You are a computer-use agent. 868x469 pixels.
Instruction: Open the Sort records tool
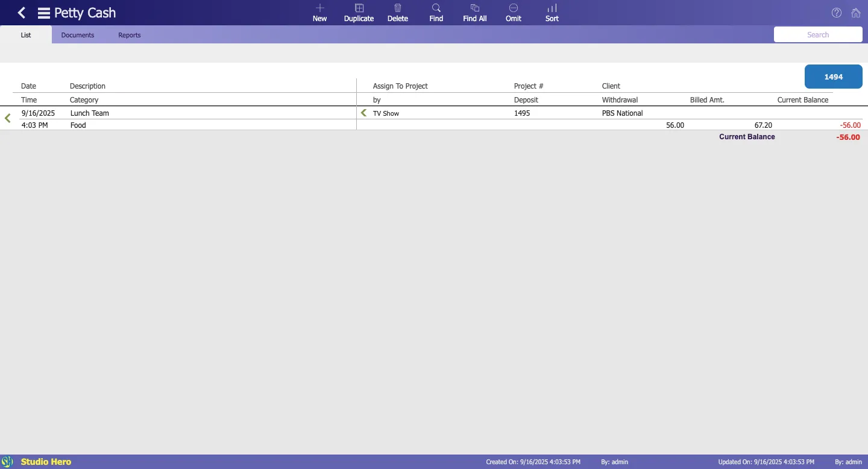[x=552, y=13]
